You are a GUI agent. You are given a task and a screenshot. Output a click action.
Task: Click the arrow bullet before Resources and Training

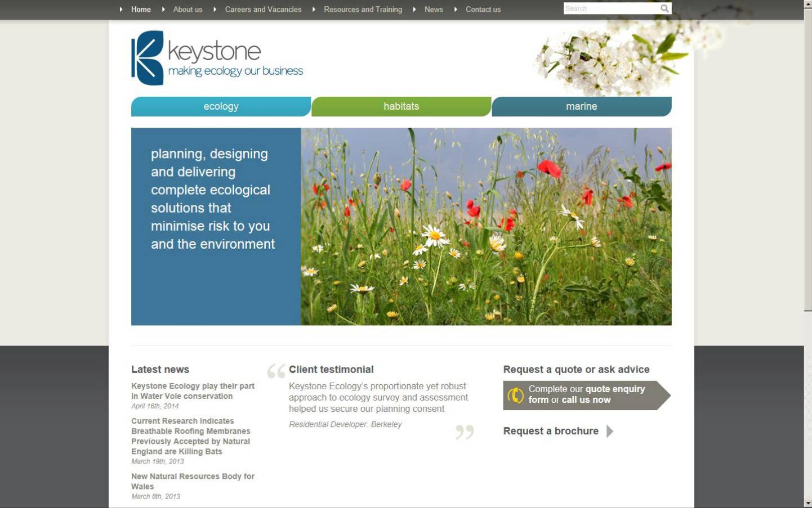[x=314, y=9]
